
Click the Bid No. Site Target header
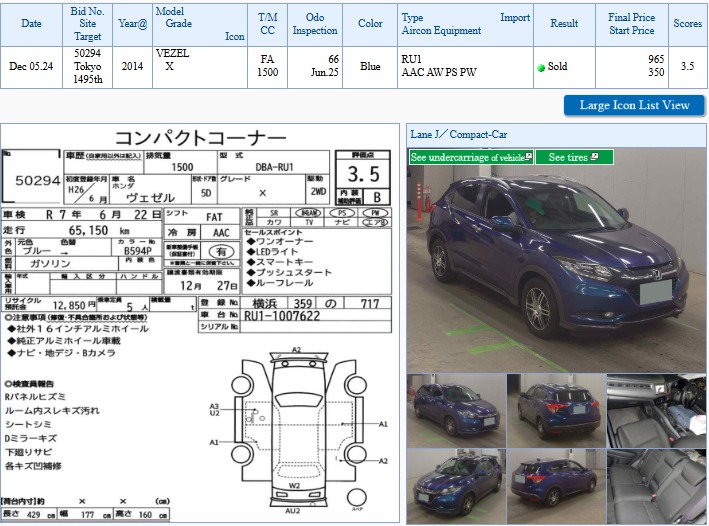click(x=87, y=24)
